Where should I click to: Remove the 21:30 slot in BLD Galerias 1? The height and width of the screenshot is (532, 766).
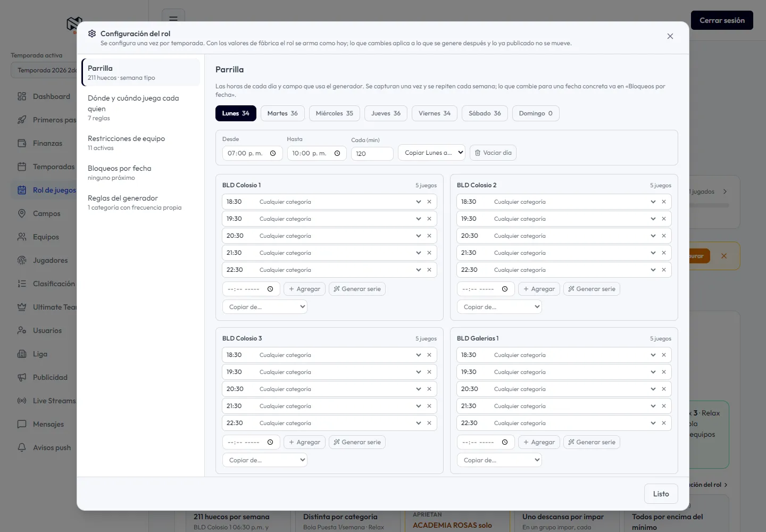(x=664, y=406)
